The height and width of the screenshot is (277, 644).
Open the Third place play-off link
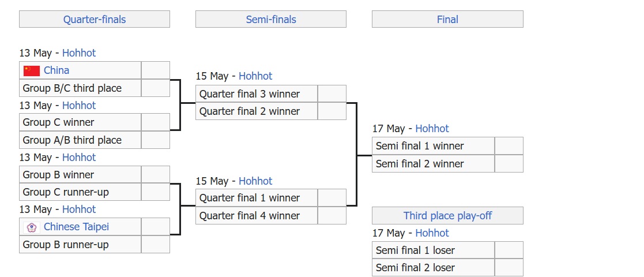447,215
